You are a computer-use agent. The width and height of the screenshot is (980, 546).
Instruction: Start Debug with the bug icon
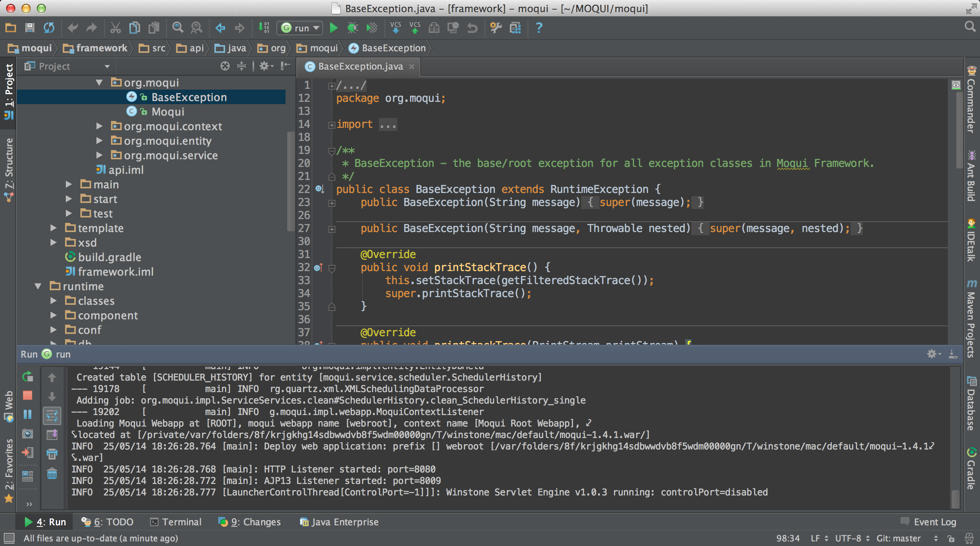[353, 28]
